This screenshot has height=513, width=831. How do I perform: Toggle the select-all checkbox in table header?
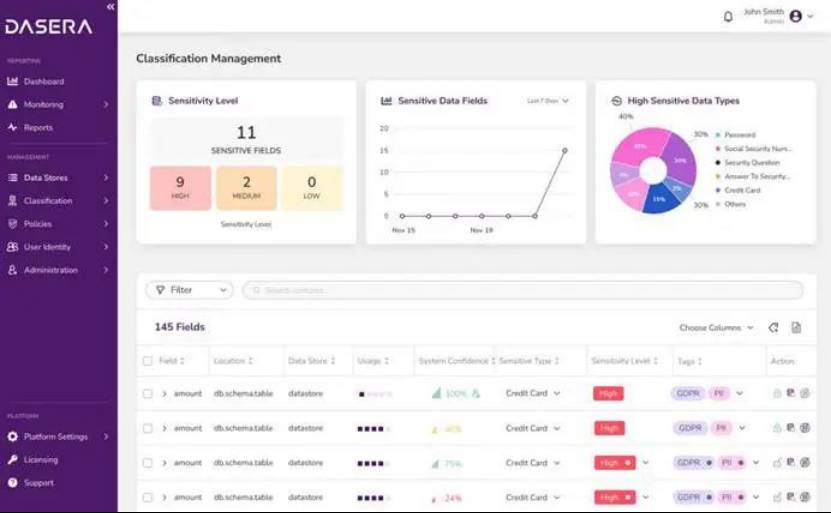(x=148, y=361)
